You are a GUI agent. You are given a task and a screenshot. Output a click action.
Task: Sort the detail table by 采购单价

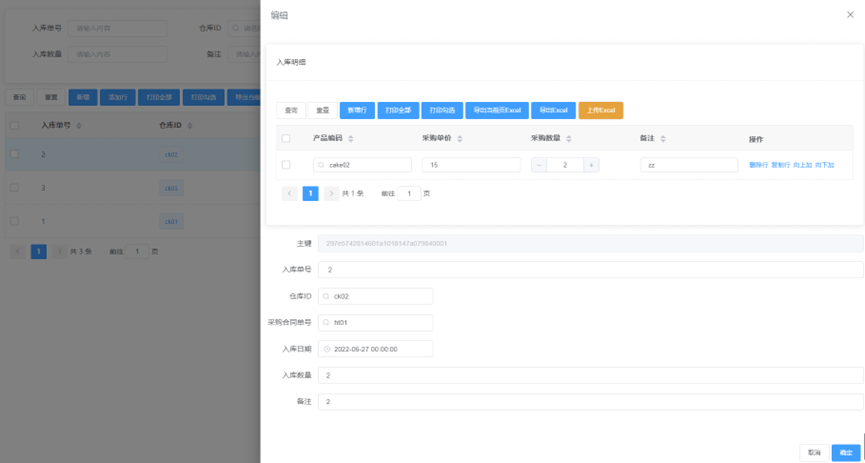point(460,139)
